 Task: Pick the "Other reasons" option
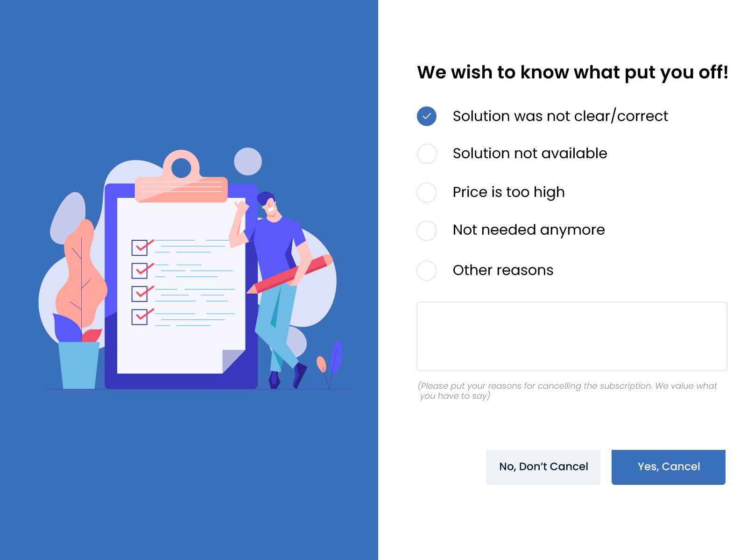[427, 271]
